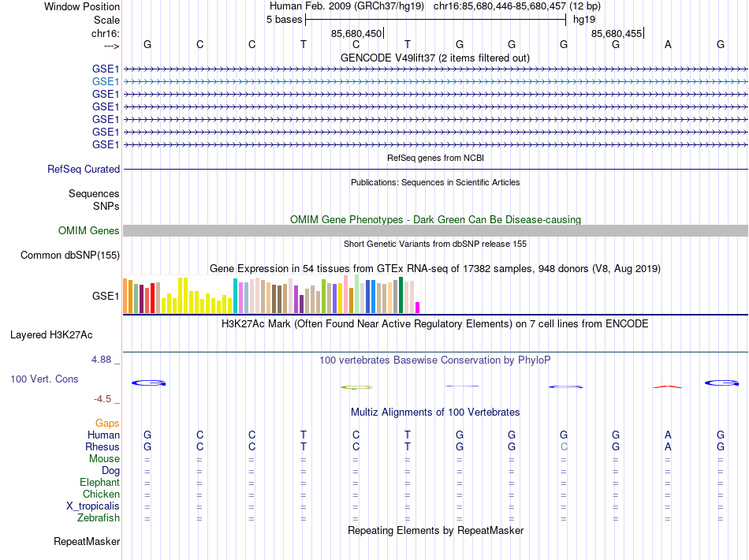Click the Rhesus species label
This screenshot has width=749, height=560.
point(102,446)
